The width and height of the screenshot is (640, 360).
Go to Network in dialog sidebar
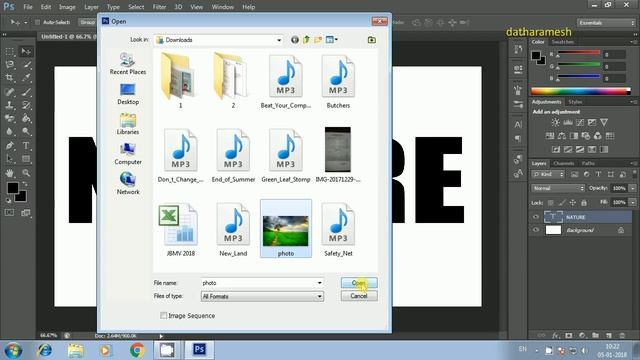click(128, 184)
